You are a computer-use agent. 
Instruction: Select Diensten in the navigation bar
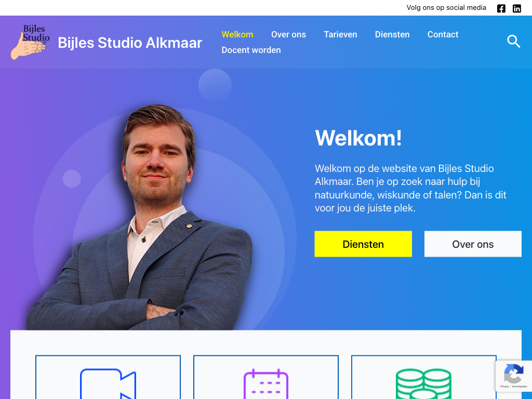point(392,35)
